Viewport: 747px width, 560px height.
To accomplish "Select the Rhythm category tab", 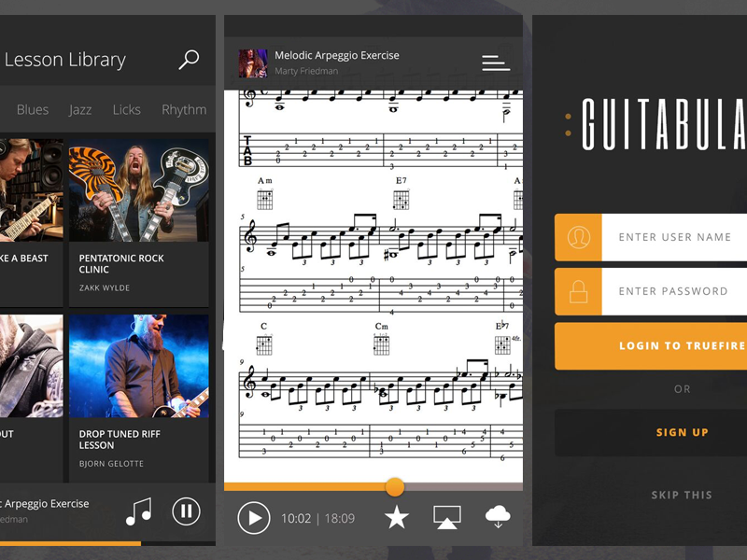I will pos(184,109).
